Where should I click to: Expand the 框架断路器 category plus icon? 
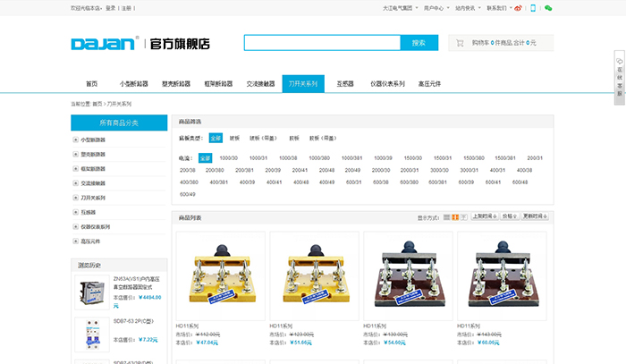point(75,168)
